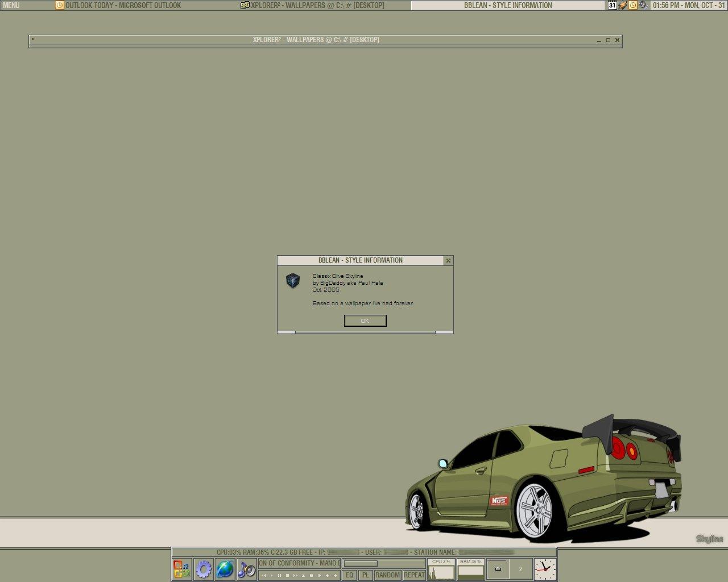Click the play button in player

pos(272,575)
